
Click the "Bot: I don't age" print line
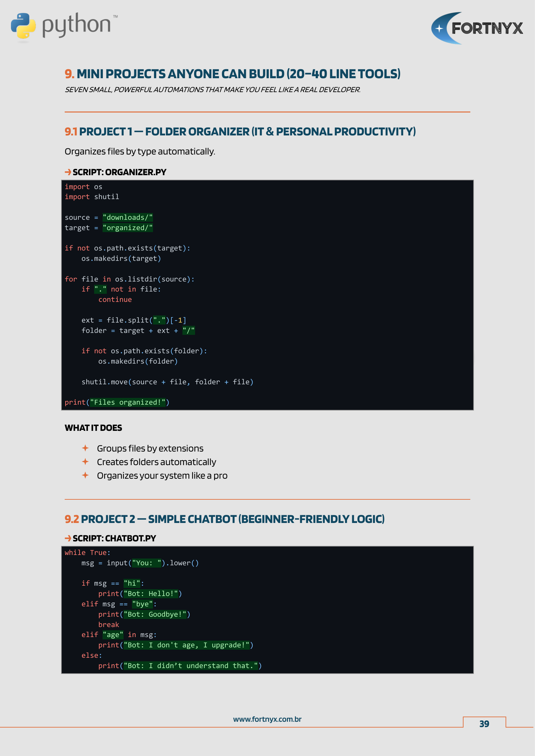coord(176,645)
